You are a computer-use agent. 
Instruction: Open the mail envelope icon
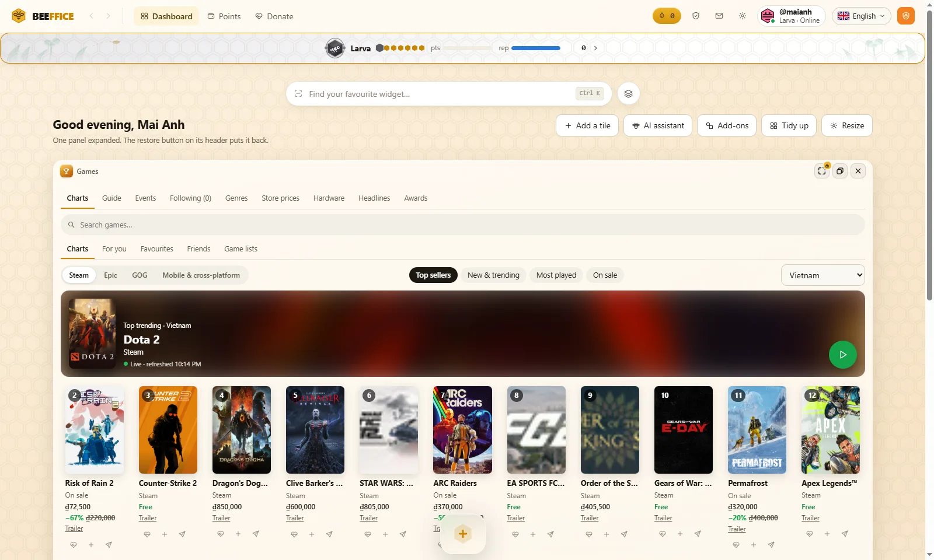[x=719, y=16]
